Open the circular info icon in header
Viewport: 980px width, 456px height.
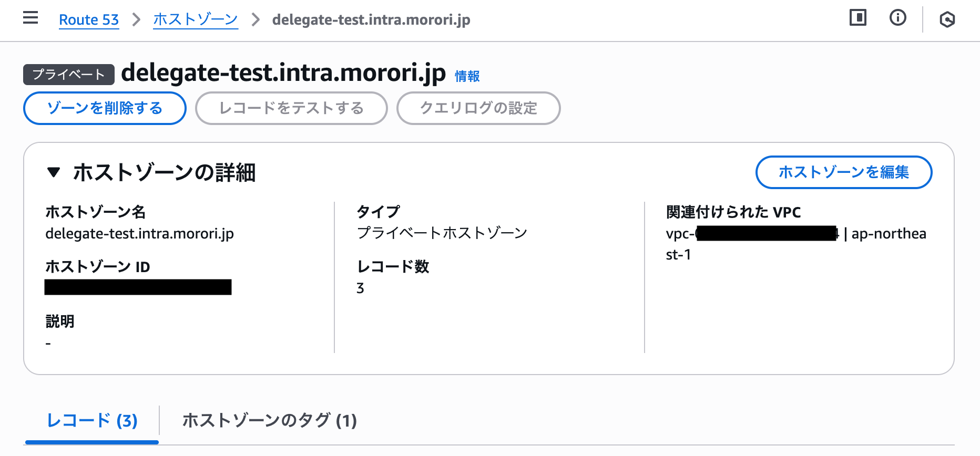(x=897, y=17)
